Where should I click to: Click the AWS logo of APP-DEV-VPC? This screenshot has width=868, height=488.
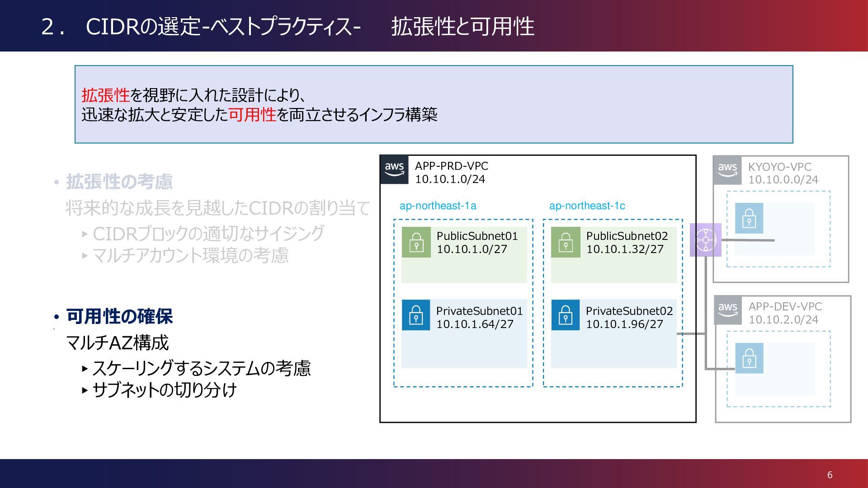[x=727, y=310]
